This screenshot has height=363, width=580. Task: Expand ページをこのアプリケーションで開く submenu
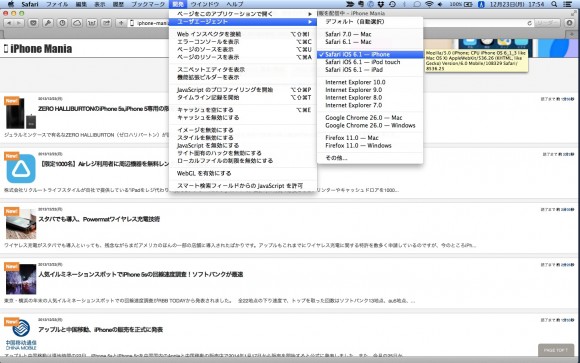coord(243,14)
